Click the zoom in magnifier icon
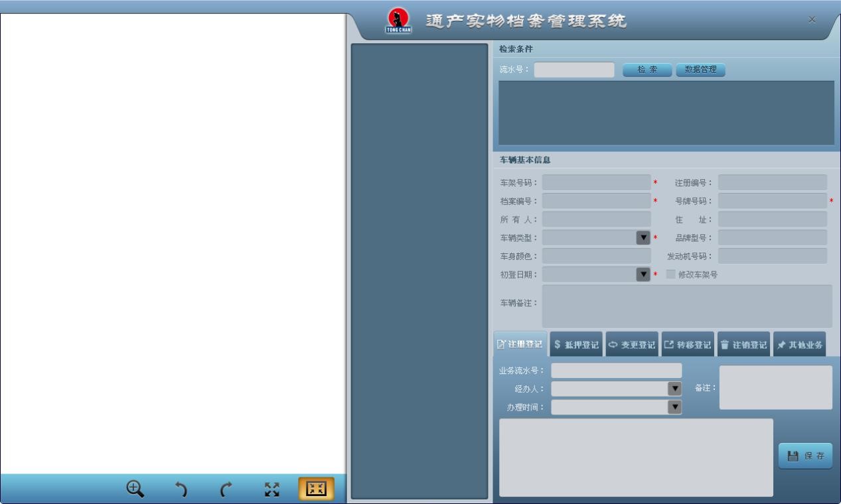Viewport: 841px width, 504px height. (135, 489)
